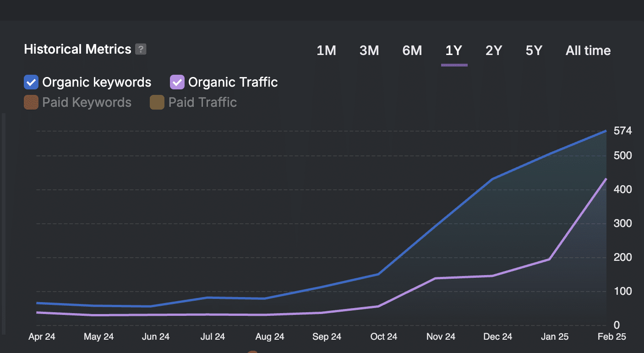Open the 5Y historical view
This screenshot has height=353, width=644.
534,50
